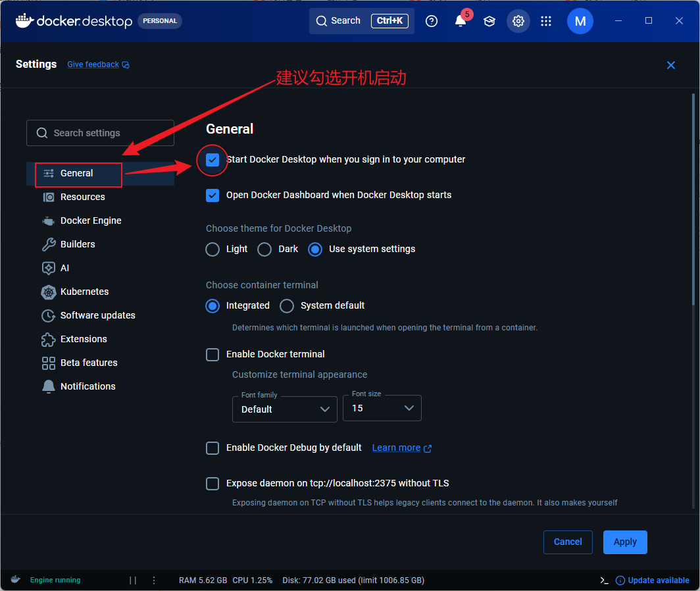Click the Kubernetes wheel icon
The width and height of the screenshot is (700, 591).
click(48, 292)
